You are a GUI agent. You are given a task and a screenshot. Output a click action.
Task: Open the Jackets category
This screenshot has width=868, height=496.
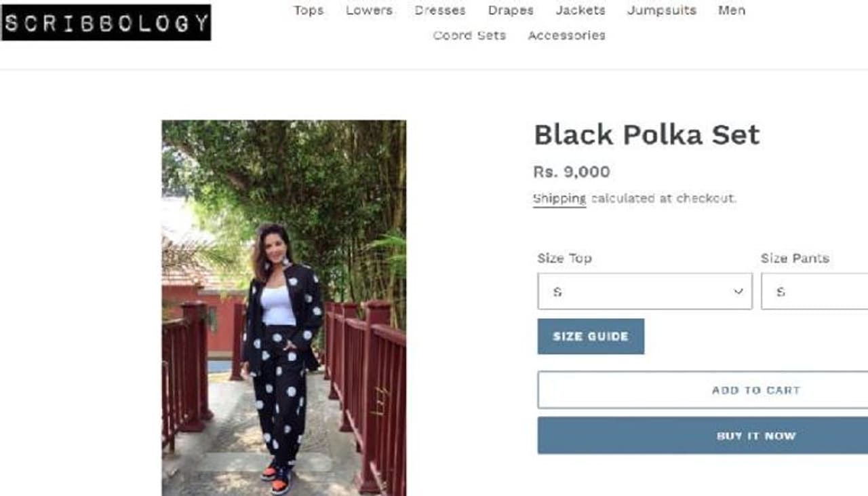(x=580, y=10)
